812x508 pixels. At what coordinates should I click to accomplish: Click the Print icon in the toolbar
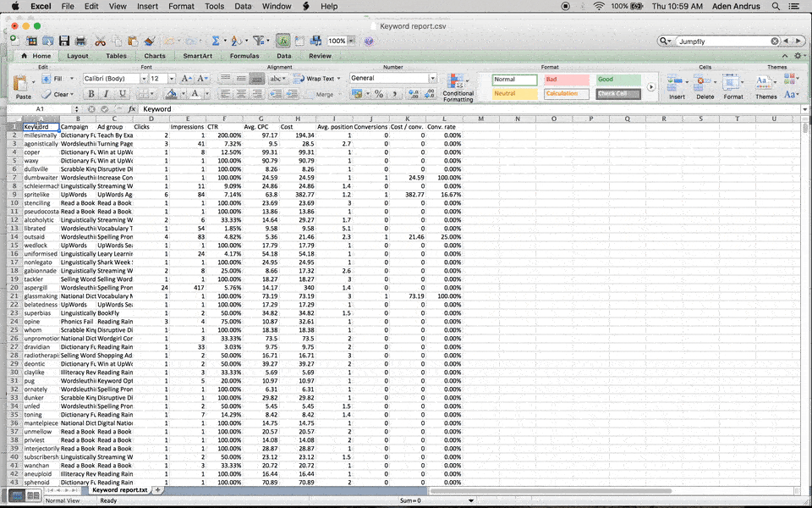coord(80,40)
